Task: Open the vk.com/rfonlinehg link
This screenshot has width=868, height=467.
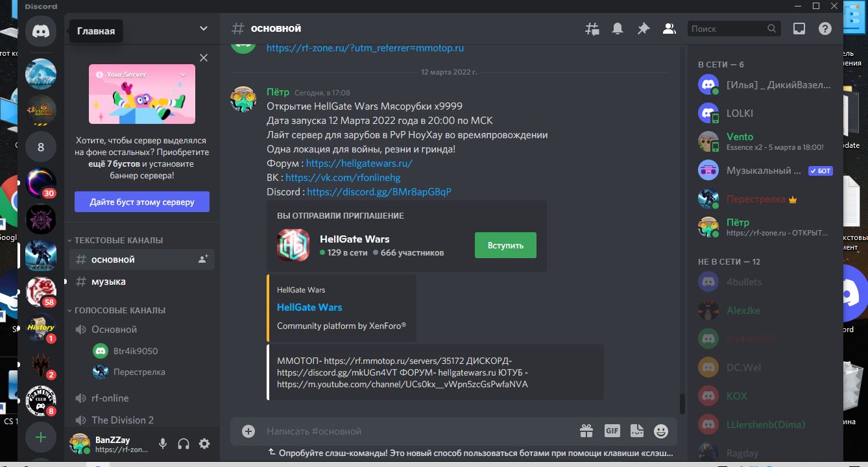Action: (x=343, y=178)
